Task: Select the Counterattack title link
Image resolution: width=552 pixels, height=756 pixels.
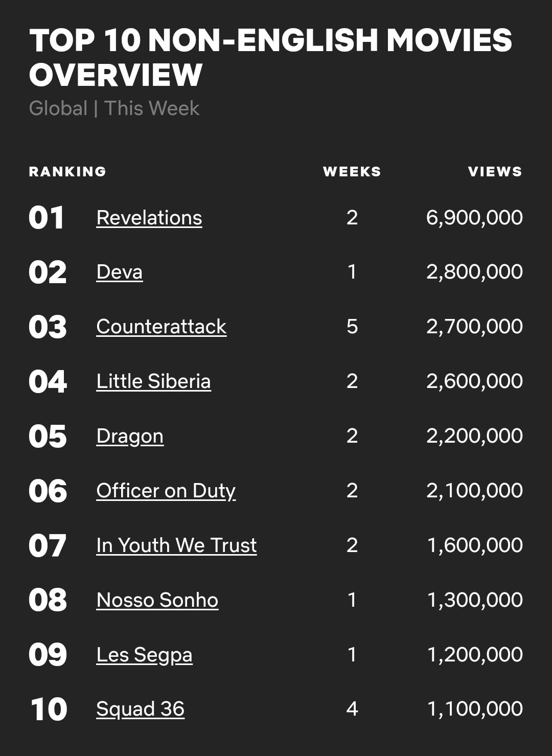Action: coord(162,327)
